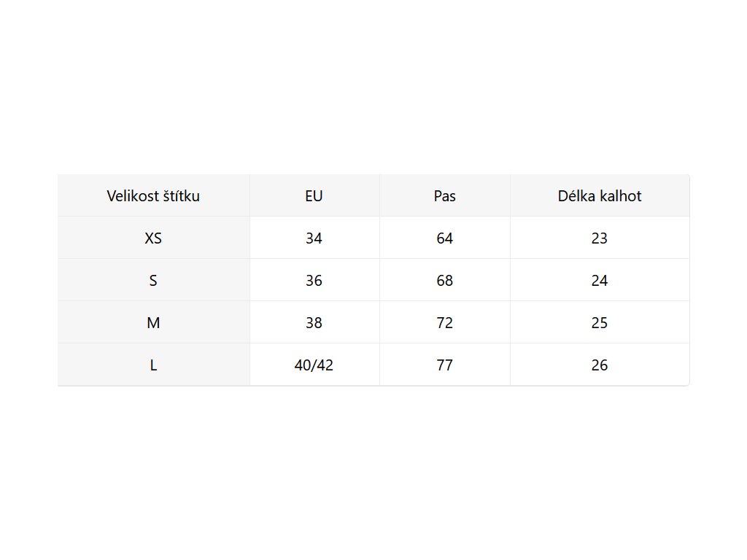Select trouser length 26 cell
Image resolution: width=747 pixels, height=560 pixels.
point(599,365)
